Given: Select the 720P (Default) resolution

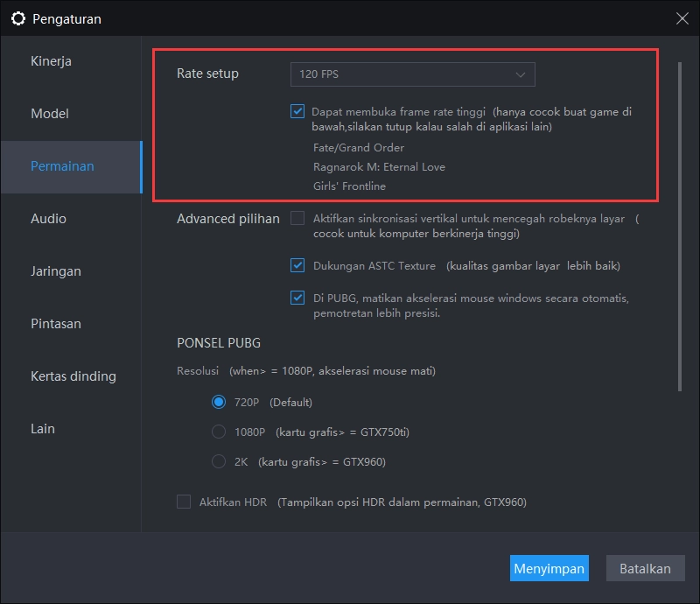Looking at the screenshot, I should (x=219, y=403).
